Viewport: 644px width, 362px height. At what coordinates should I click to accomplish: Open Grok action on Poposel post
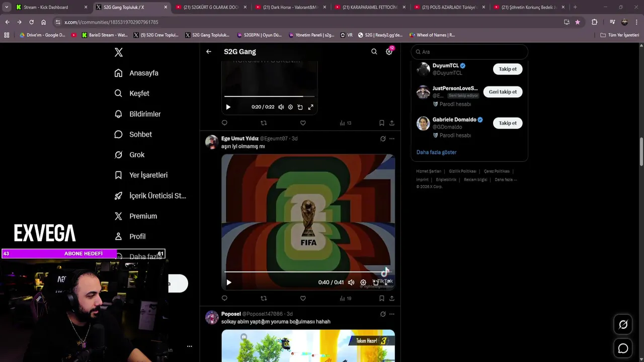383,314
